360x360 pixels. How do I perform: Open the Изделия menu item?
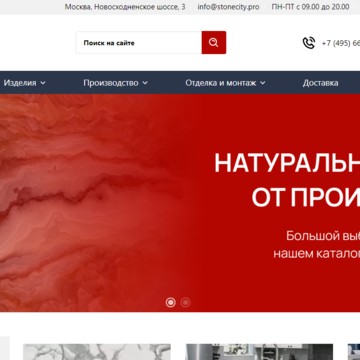point(20,83)
